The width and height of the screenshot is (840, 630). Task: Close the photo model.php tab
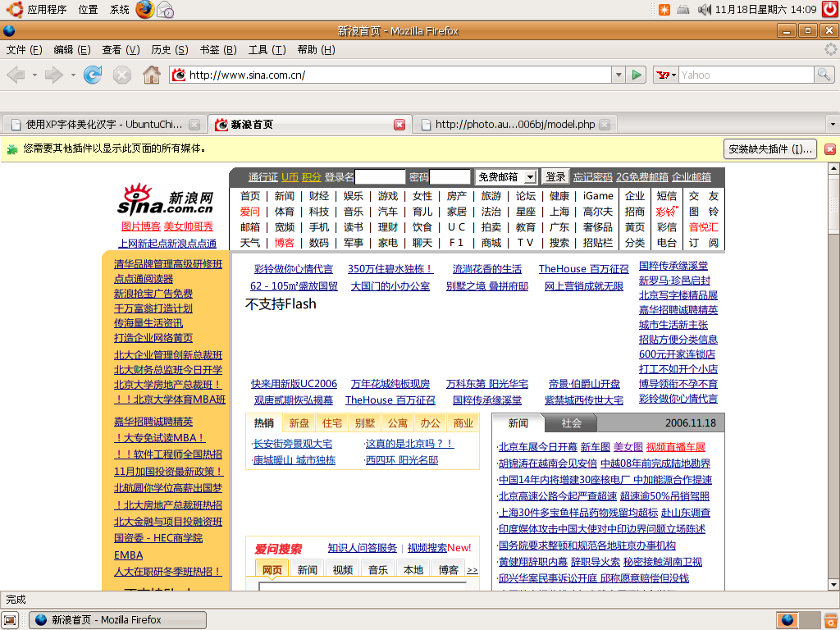click(x=605, y=125)
